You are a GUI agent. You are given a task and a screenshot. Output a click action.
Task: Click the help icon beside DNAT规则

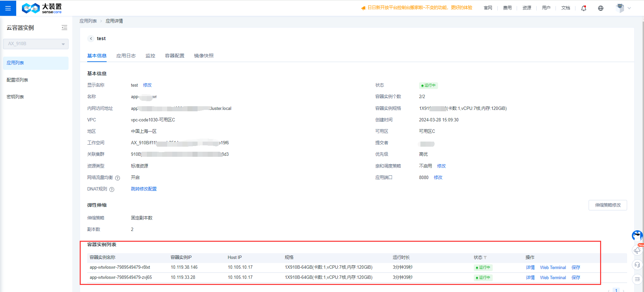112,189
